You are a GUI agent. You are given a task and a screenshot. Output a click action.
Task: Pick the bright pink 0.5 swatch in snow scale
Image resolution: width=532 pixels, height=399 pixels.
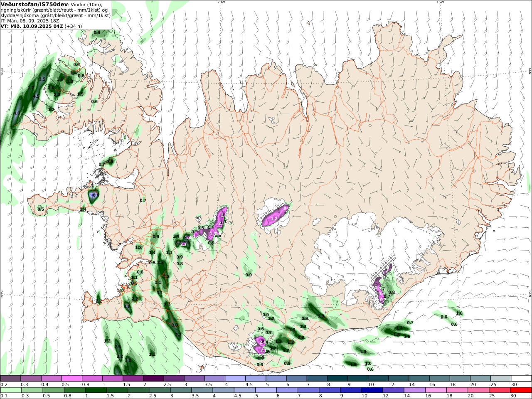[71, 378]
